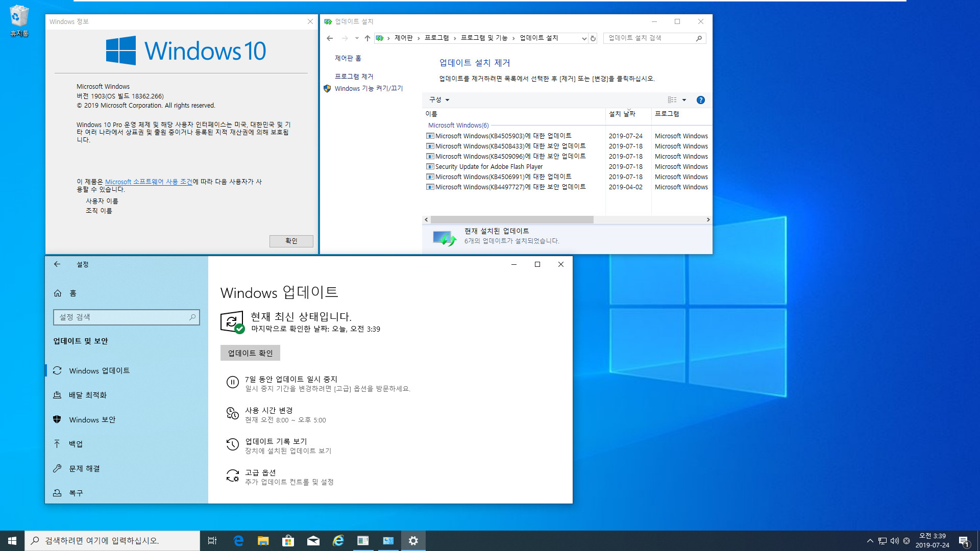Select 문제 해결 in Settings sidebar
This screenshot has height=551, width=980.
click(x=127, y=469)
